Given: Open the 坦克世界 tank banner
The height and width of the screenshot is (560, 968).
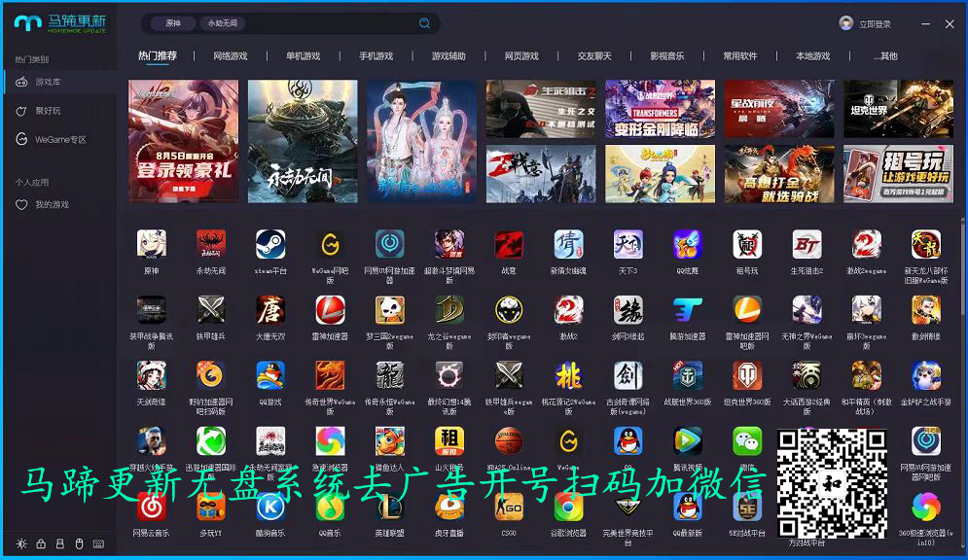Looking at the screenshot, I should coord(898,109).
